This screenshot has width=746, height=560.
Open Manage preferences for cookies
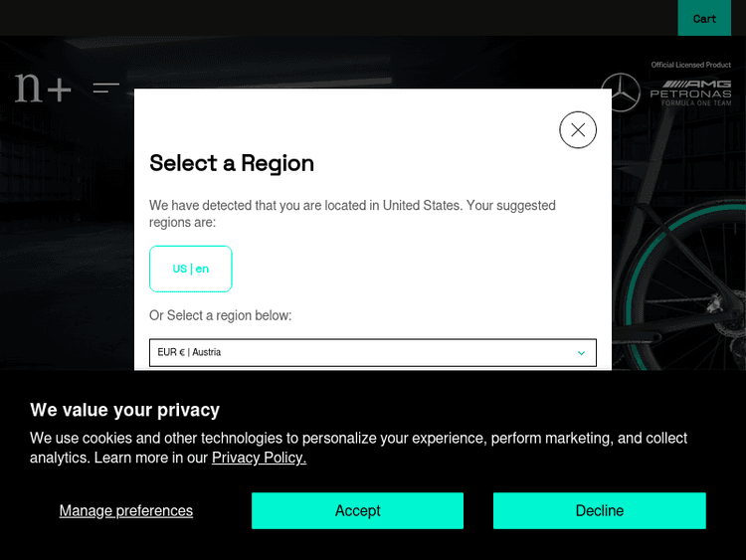click(x=126, y=510)
